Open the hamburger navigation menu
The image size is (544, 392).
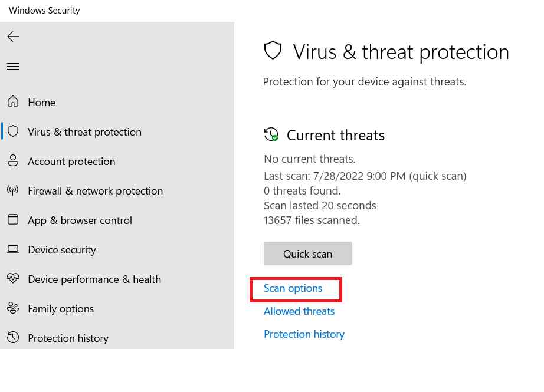coord(13,66)
